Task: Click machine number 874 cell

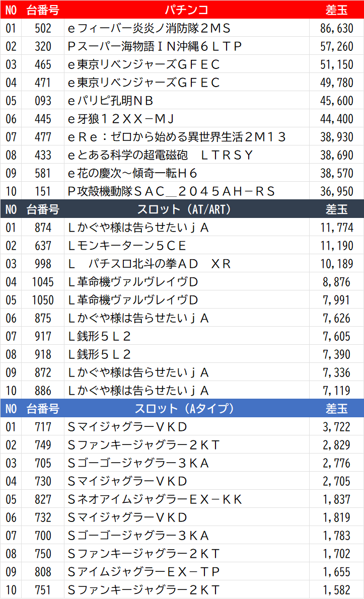Action: click(x=43, y=228)
